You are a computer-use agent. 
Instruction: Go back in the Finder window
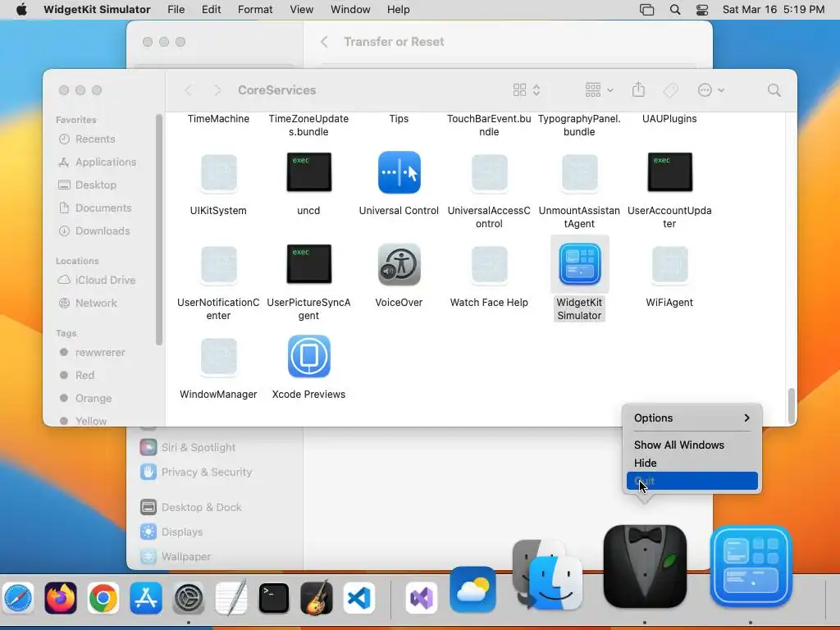click(x=188, y=90)
